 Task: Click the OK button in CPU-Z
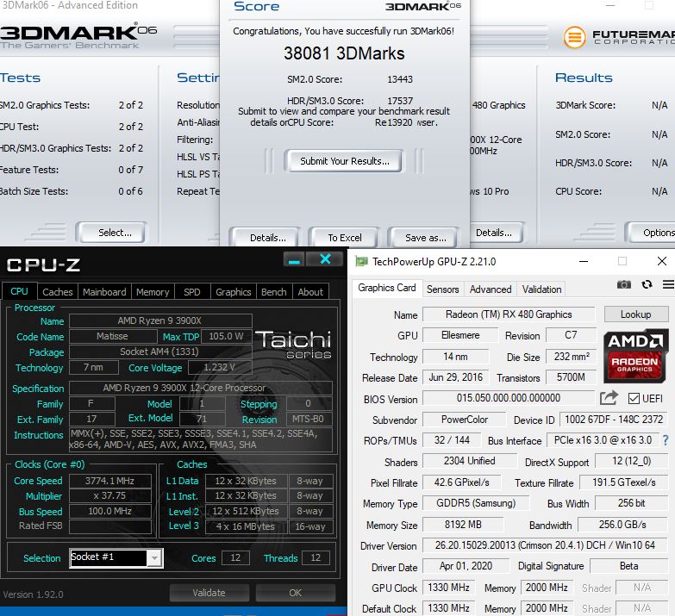coord(296,593)
